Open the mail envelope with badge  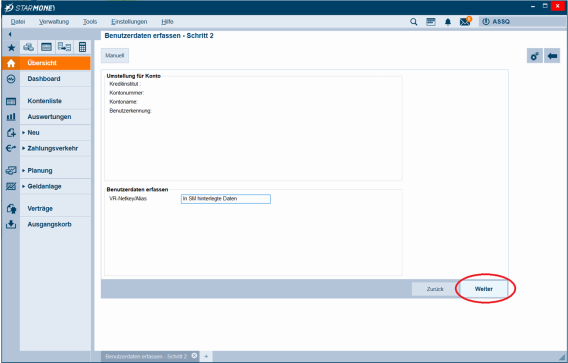point(465,21)
